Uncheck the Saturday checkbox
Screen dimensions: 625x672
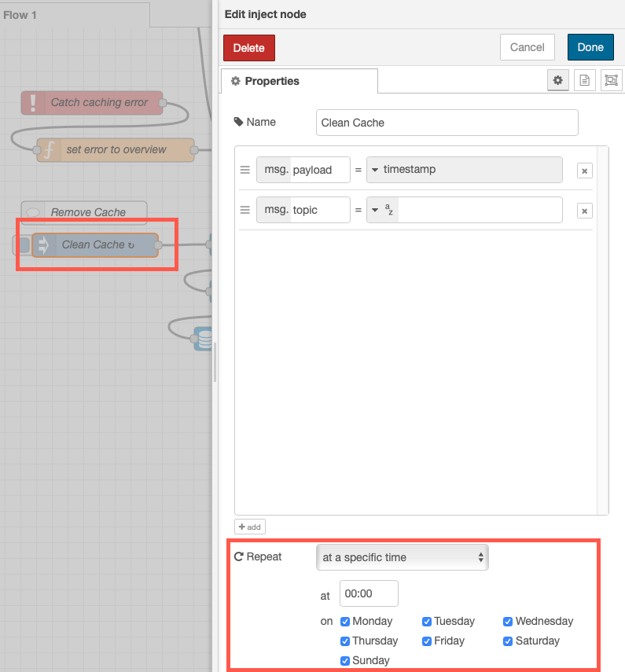[x=508, y=641]
